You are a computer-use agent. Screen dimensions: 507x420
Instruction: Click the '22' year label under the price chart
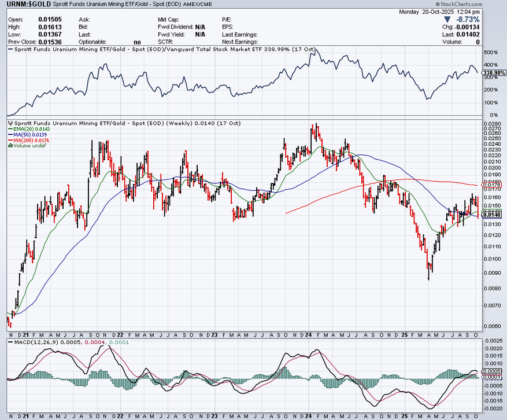tap(120, 334)
